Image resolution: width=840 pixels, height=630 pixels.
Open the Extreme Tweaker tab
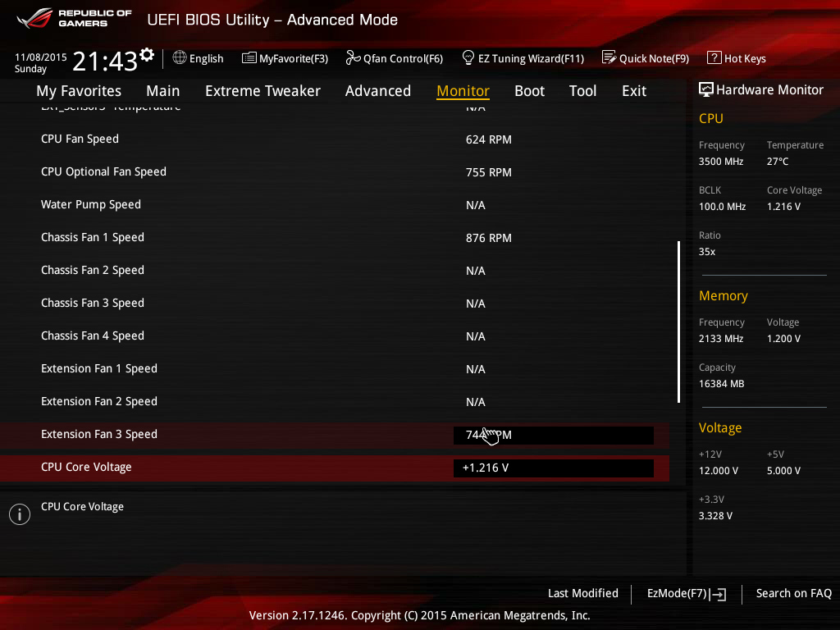pos(262,91)
